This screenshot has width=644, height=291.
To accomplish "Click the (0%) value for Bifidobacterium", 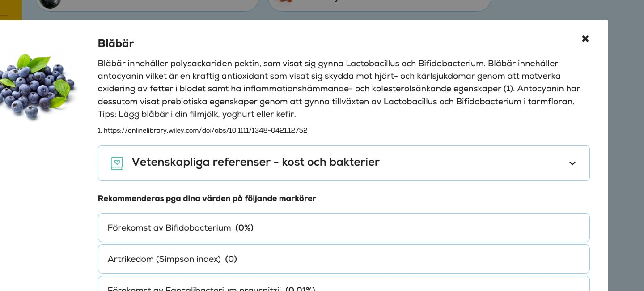I will (x=245, y=228).
